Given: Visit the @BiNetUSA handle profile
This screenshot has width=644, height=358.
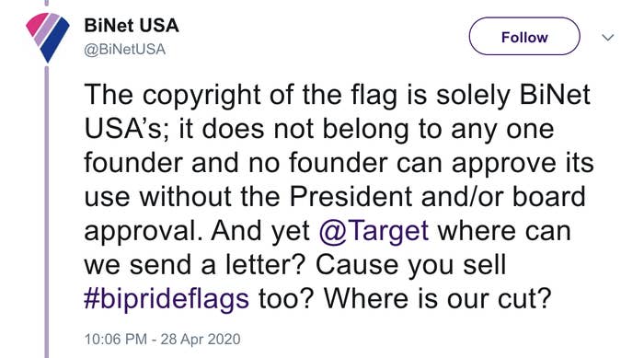Looking at the screenshot, I should tap(125, 50).
